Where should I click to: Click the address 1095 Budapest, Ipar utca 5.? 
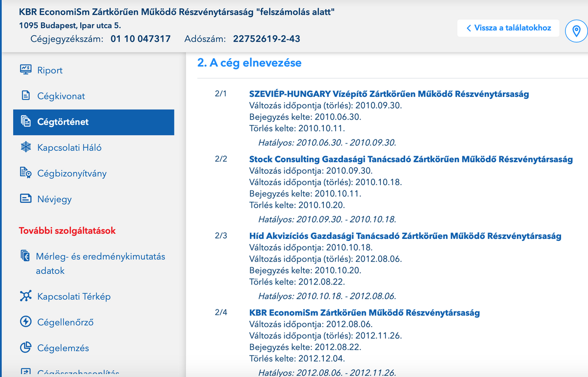(70, 25)
